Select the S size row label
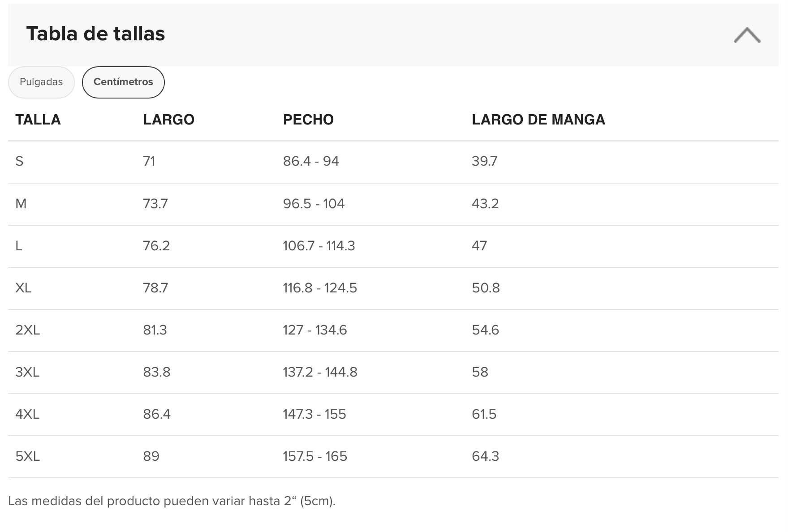Image resolution: width=788 pixels, height=532 pixels. (19, 161)
